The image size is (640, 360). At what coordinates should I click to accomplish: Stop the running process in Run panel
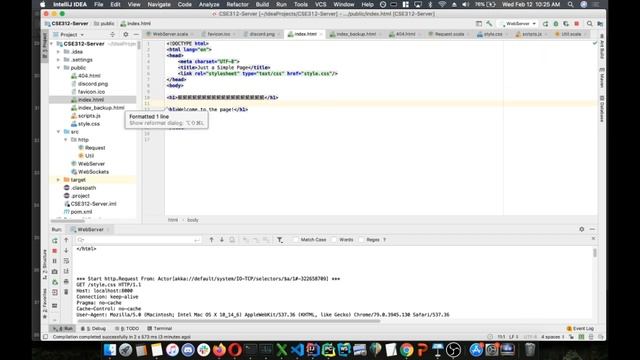[x=55, y=251]
